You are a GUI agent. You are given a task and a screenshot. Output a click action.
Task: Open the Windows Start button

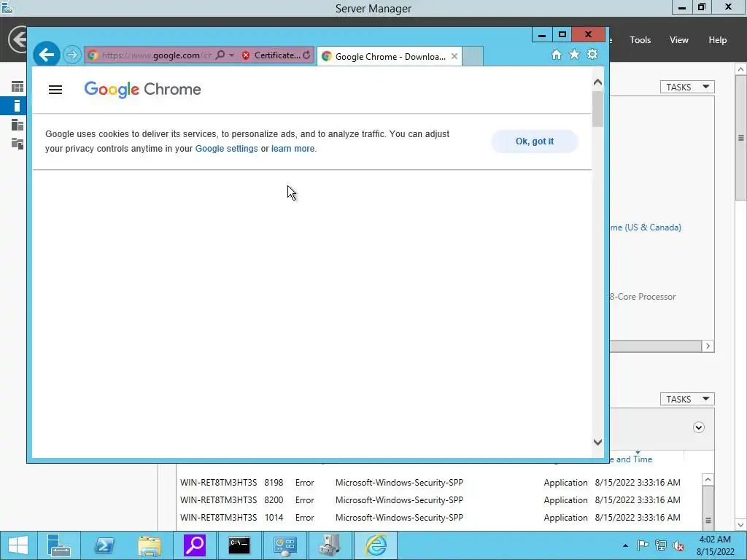click(x=18, y=545)
